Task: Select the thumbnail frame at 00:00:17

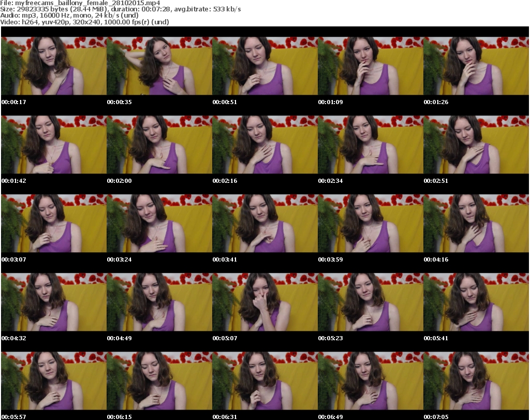Action: coord(54,66)
